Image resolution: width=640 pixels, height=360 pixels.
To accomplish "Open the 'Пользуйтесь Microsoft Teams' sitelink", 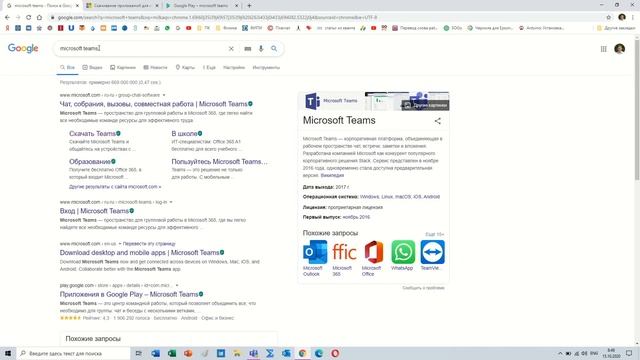I will click(x=219, y=162).
